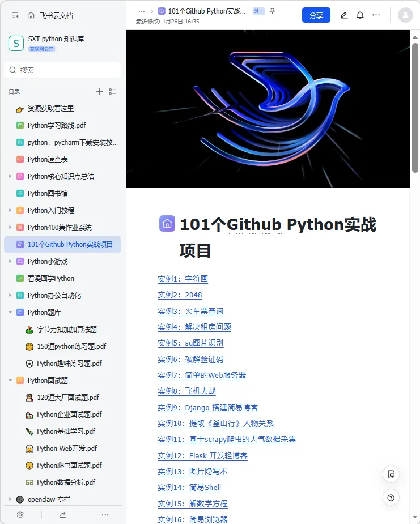This screenshot has height=524, width=420.
Task: Collapse Python面试题 tree node
Action: (x=10, y=380)
